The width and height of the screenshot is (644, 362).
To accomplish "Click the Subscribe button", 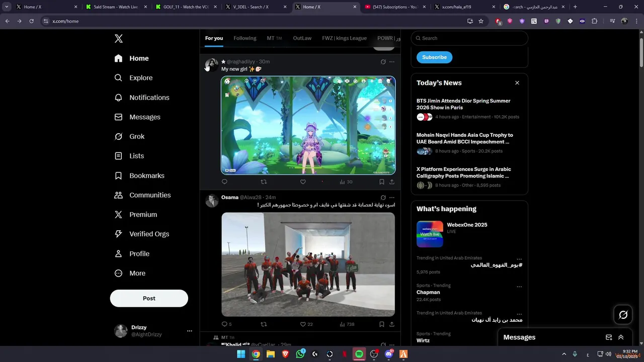I will tap(434, 57).
